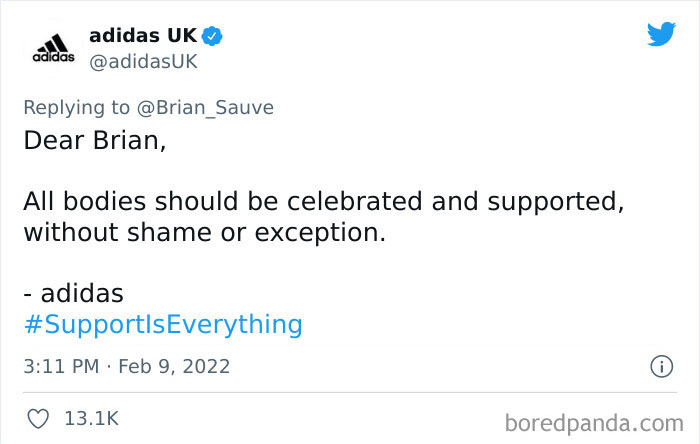Image resolution: width=700 pixels, height=444 pixels.
Task: Click the Feb 9, 2022 date
Action: [175, 367]
